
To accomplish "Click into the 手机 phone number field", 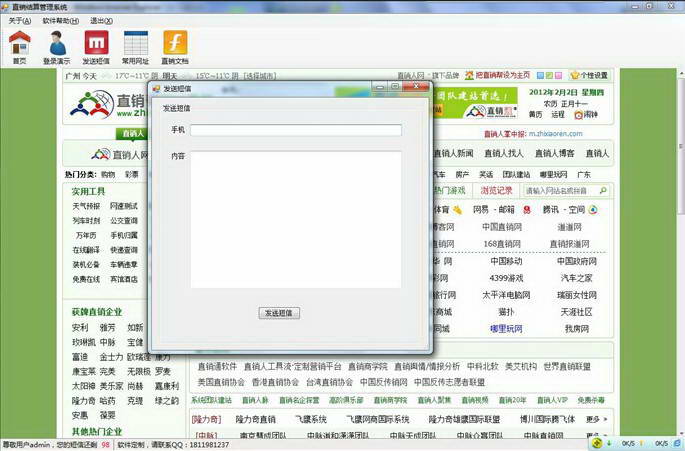I will 296,130.
